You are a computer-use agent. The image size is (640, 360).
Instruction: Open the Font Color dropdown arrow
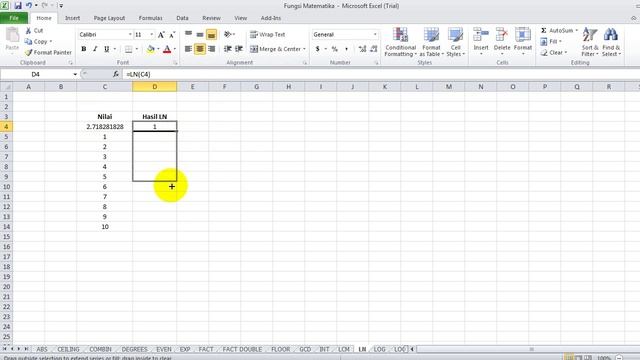click(x=175, y=49)
